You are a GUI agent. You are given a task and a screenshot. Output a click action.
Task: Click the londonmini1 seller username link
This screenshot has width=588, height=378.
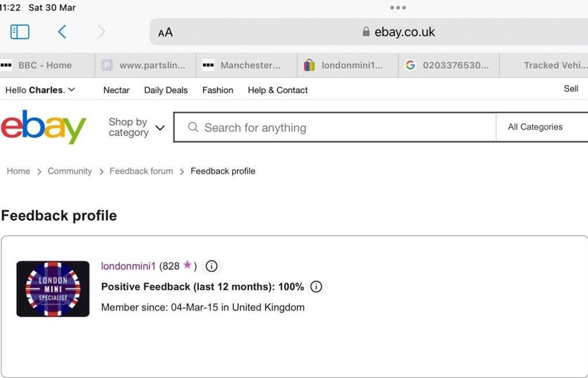(x=128, y=266)
